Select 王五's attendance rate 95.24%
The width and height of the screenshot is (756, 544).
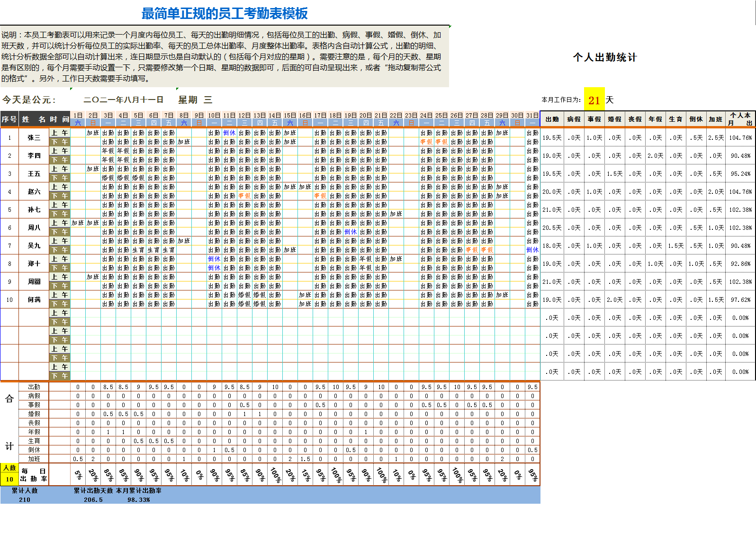[740, 173]
